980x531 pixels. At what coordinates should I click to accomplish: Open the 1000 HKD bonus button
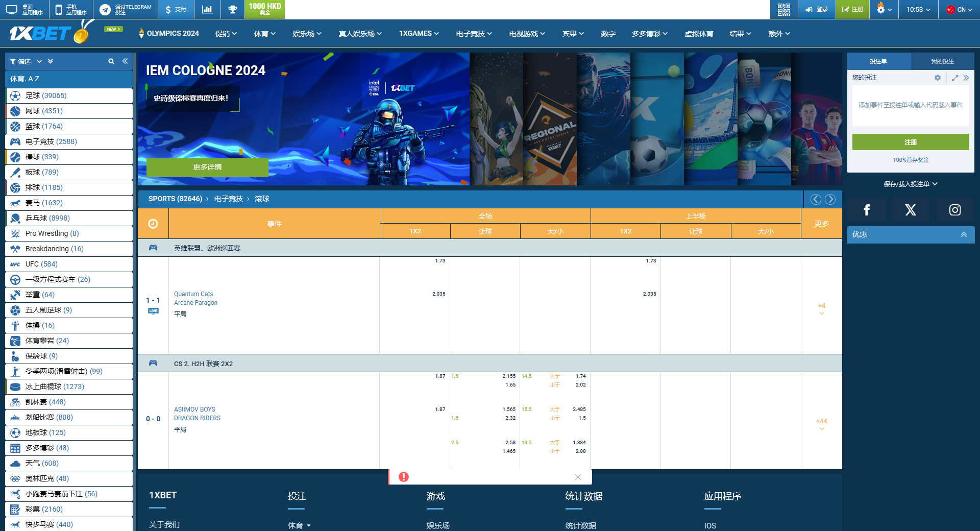[264, 9]
